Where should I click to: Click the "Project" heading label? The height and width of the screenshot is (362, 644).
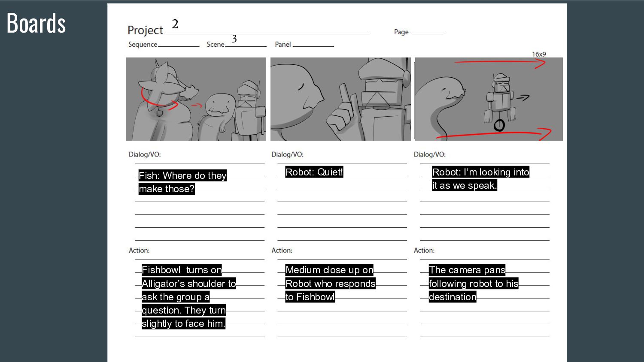146,30
